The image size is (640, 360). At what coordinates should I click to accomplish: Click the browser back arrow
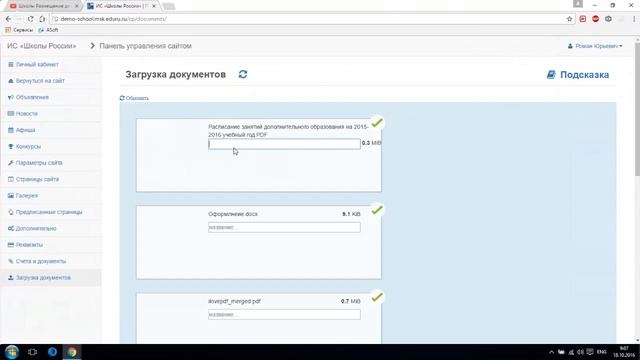8,19
